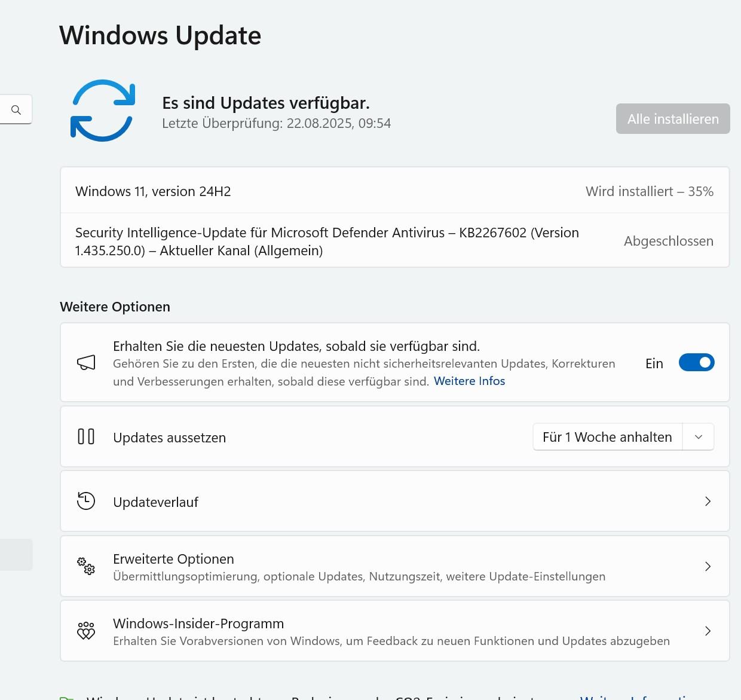
Task: Click the Alle installieren button
Action: (x=673, y=119)
